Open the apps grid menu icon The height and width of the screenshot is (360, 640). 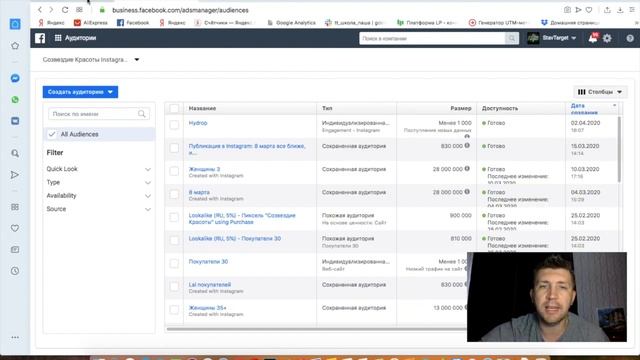58,38
